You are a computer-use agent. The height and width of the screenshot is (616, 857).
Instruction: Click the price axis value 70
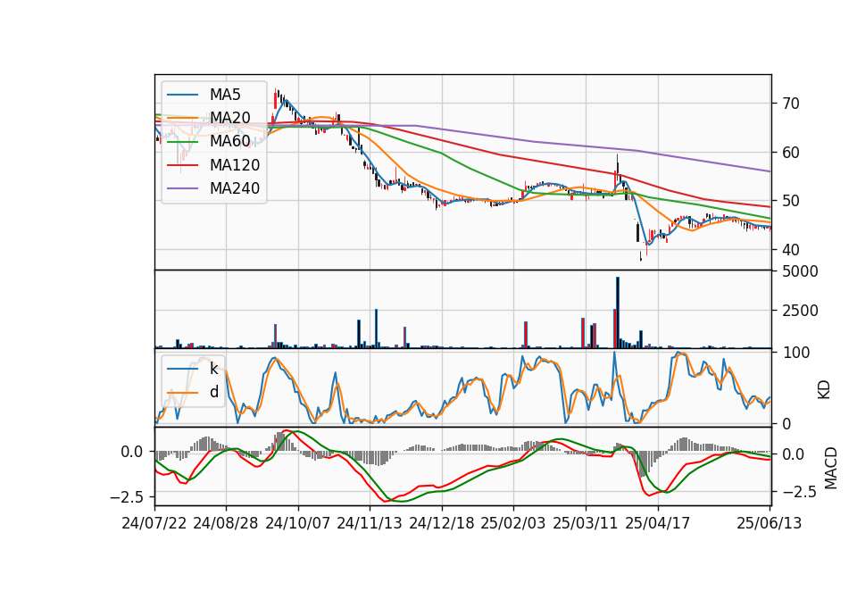point(790,104)
